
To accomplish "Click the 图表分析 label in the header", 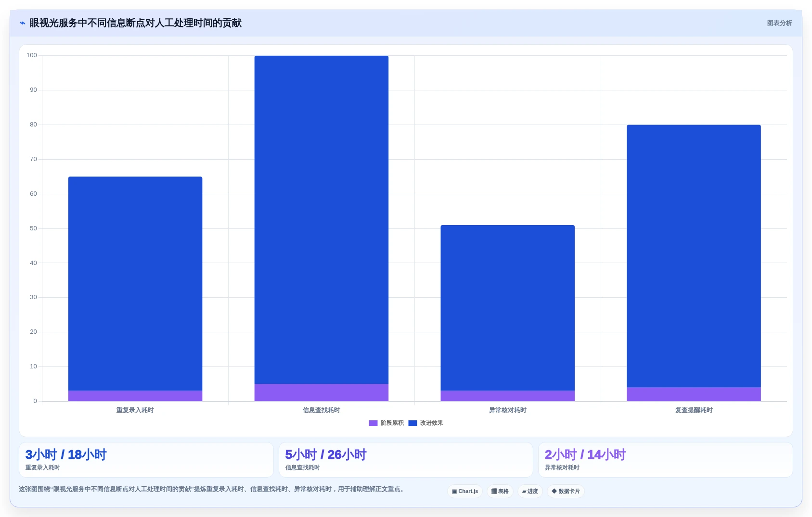I will (x=779, y=23).
